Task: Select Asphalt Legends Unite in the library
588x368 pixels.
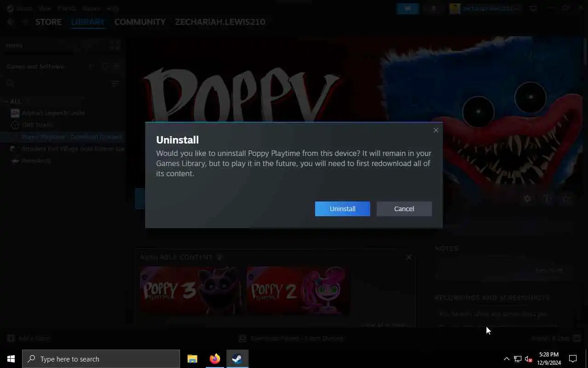Action: click(53, 113)
